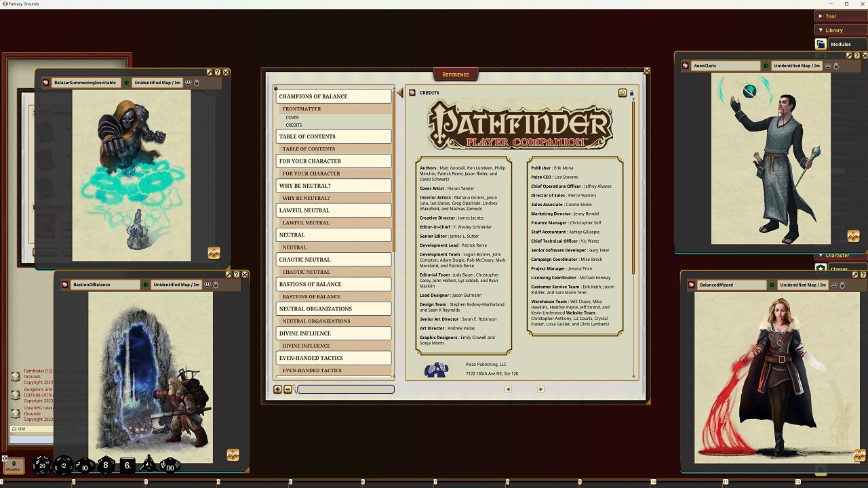Roll the d6 die
This screenshot has height=488, width=868.
point(126,464)
